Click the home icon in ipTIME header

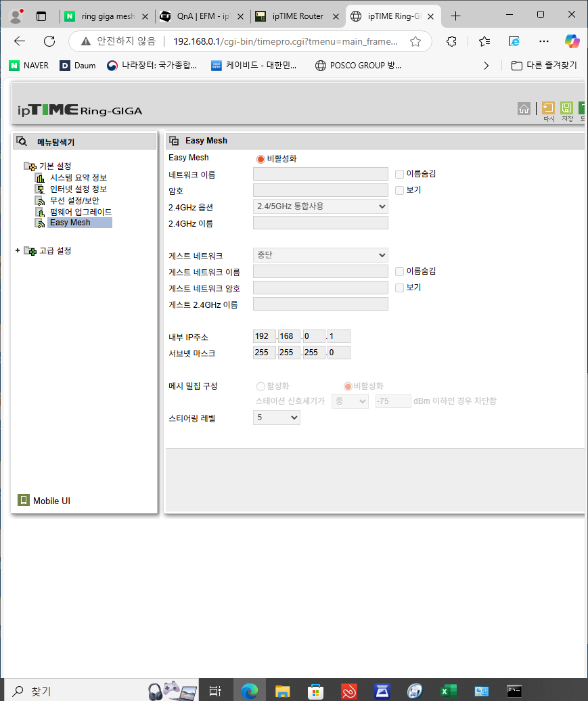524,108
